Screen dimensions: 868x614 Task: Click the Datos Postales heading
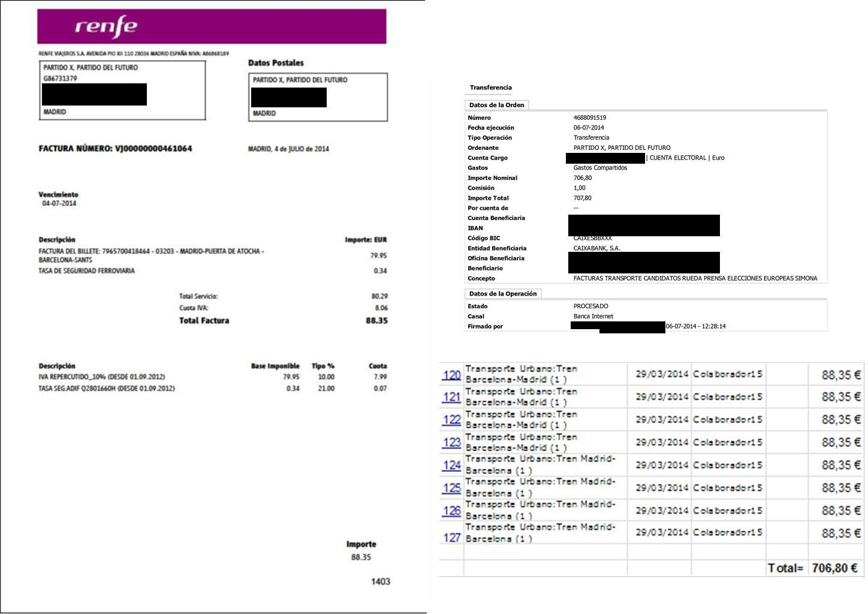coord(276,63)
